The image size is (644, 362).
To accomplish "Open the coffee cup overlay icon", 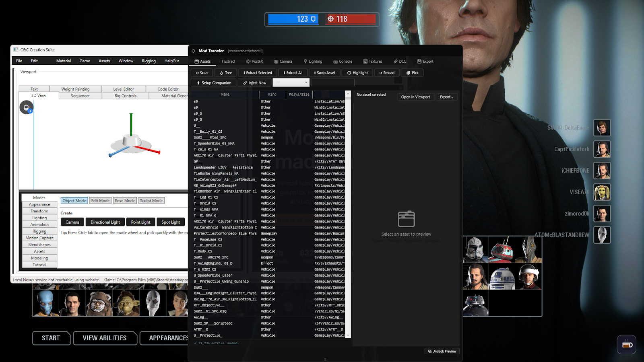I will 626,345.
